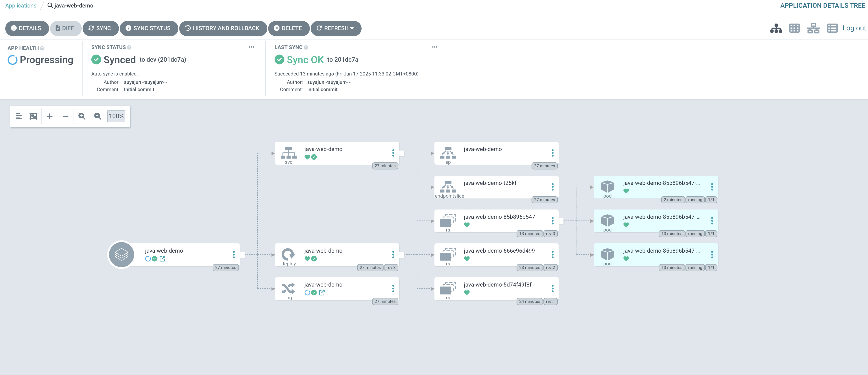Switch to network view icon
This screenshot has height=375, width=868.
(x=813, y=28)
